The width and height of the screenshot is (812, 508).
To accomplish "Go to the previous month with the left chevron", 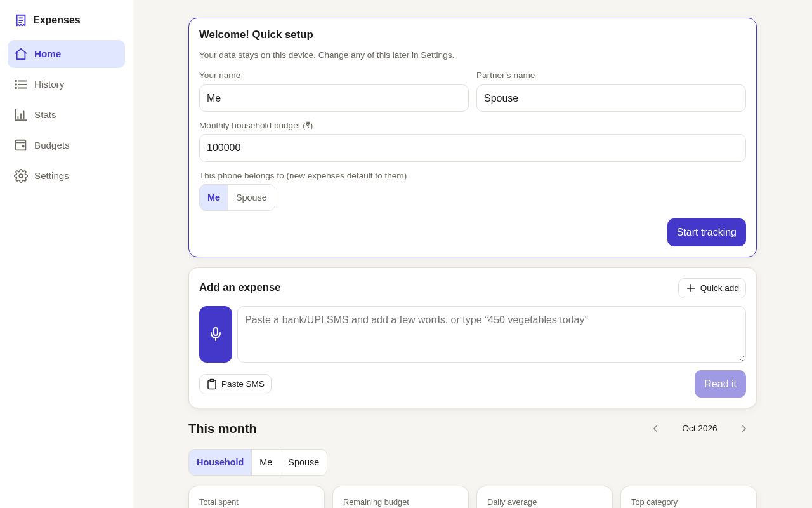I will pyautogui.click(x=655, y=429).
